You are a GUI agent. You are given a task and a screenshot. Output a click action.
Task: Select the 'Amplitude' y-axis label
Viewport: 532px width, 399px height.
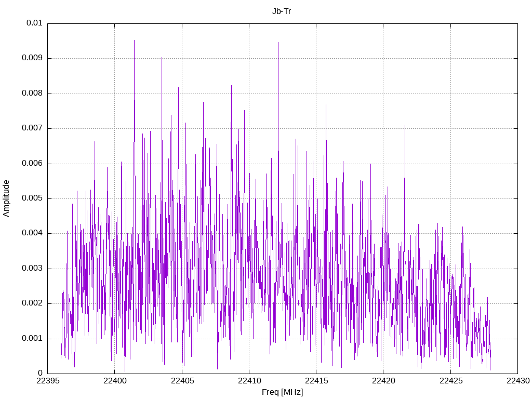click(6, 198)
